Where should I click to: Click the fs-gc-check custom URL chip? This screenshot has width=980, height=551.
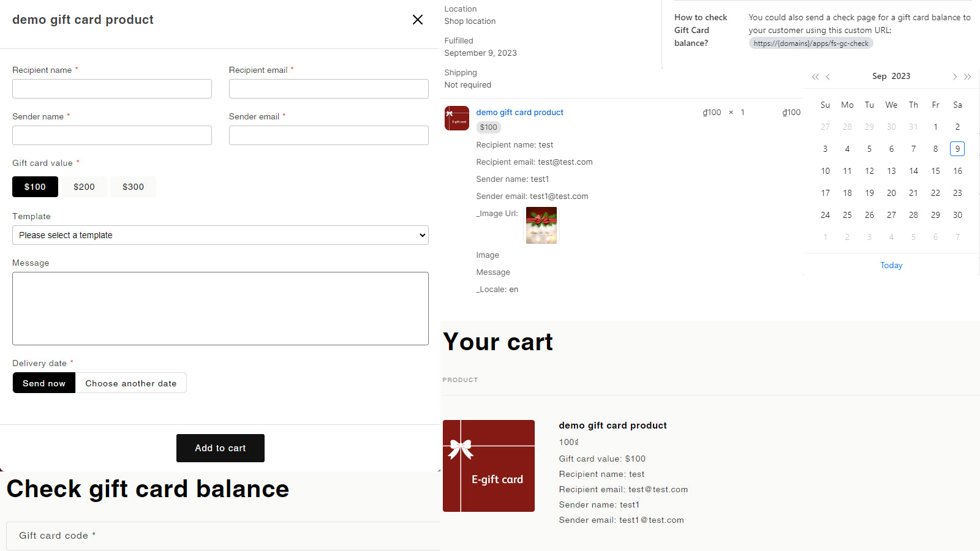(x=811, y=43)
